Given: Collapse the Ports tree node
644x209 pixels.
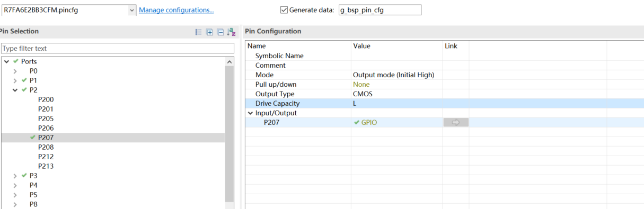Looking at the screenshot, I should (6, 61).
